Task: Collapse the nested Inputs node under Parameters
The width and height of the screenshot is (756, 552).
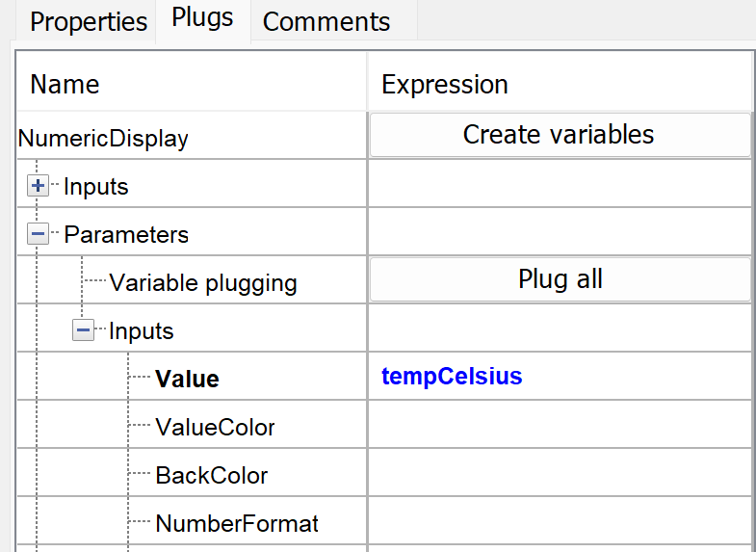Action: click(84, 331)
